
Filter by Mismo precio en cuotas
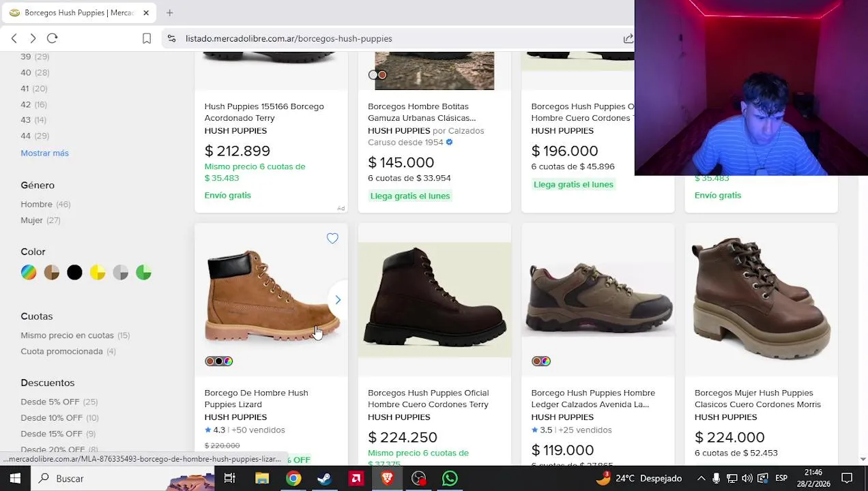click(75, 335)
